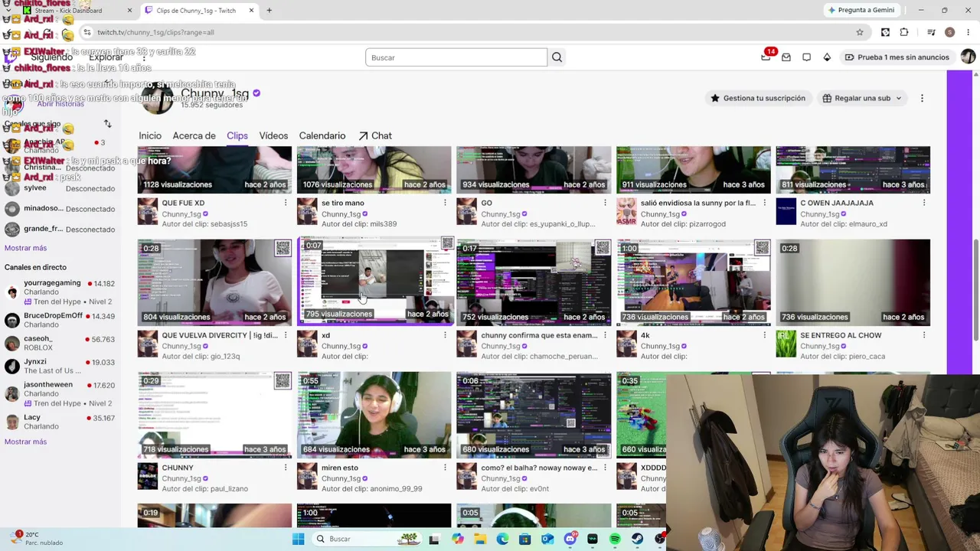Click the Windows taskbar Buscar search box
Image resolution: width=980 pixels, height=551 pixels.
366,539
